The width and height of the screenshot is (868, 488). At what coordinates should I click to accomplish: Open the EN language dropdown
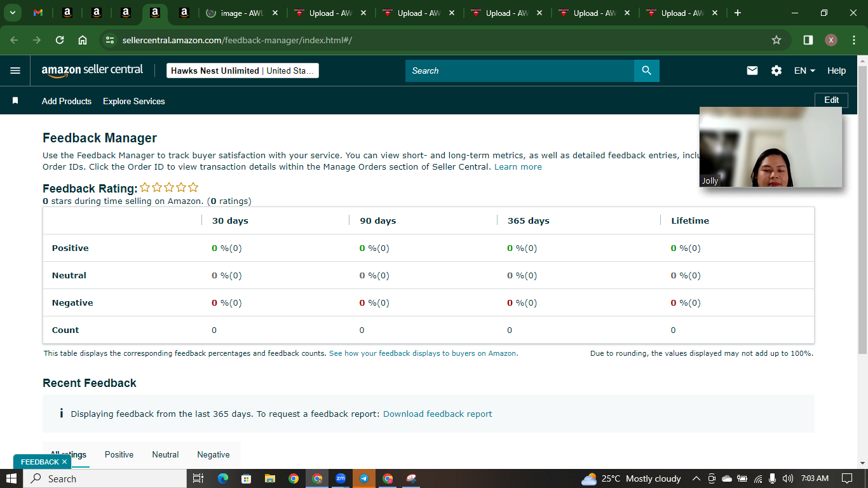[x=804, y=71]
